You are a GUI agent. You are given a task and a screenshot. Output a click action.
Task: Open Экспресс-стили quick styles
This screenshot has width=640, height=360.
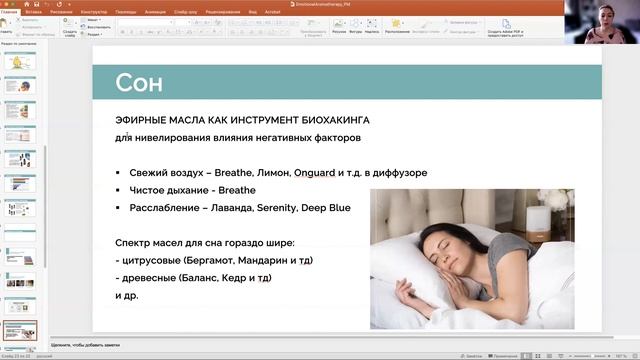tap(425, 26)
